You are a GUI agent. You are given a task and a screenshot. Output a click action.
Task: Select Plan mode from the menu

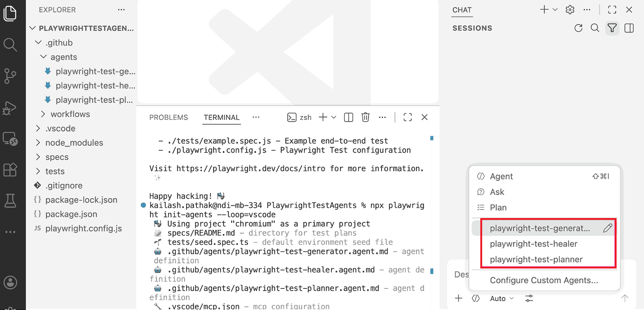[x=498, y=207]
